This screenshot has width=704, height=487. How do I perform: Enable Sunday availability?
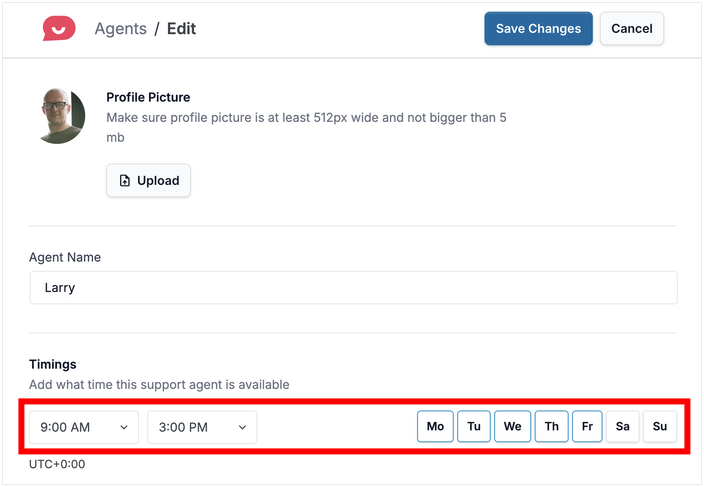(660, 427)
